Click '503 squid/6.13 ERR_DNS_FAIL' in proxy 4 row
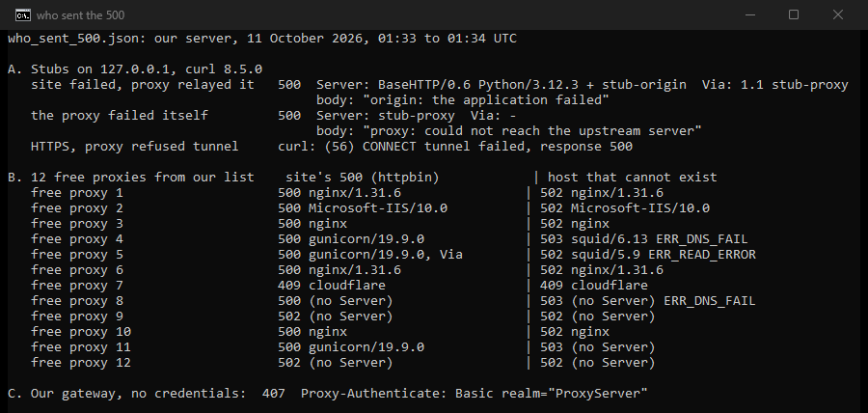The width and height of the screenshot is (868, 413). click(644, 239)
